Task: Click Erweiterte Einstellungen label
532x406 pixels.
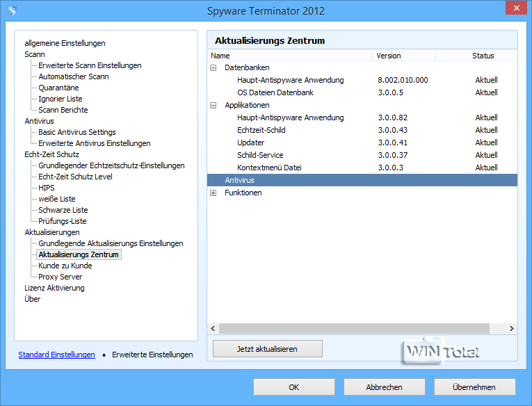Action: point(152,355)
